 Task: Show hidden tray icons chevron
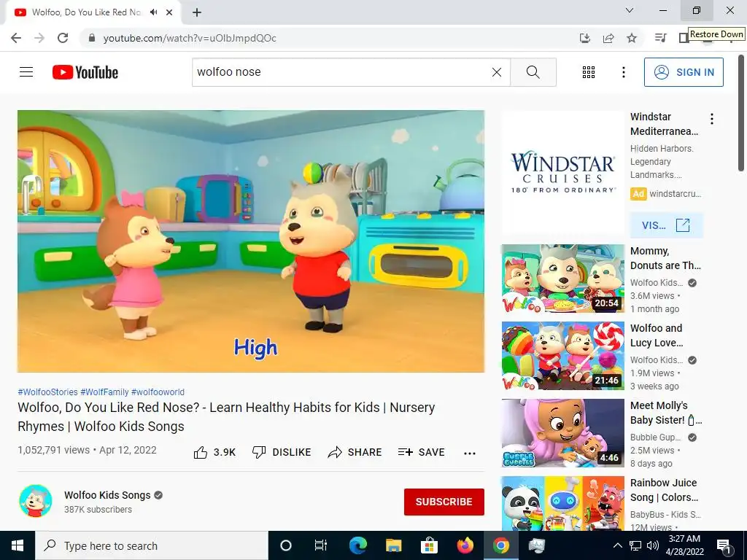pyautogui.click(x=617, y=545)
